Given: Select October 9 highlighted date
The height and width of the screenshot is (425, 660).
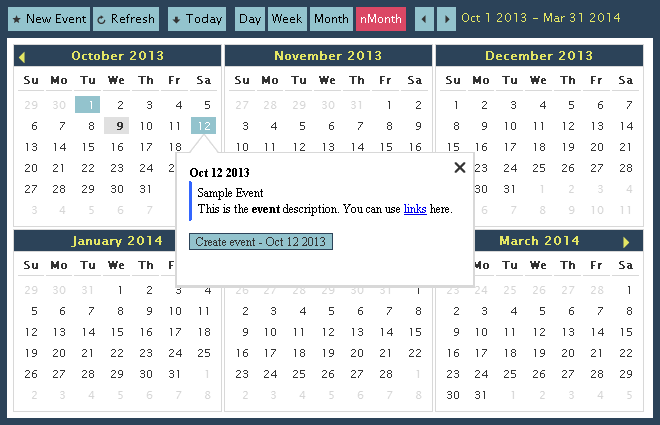Looking at the screenshot, I should pos(117,126).
